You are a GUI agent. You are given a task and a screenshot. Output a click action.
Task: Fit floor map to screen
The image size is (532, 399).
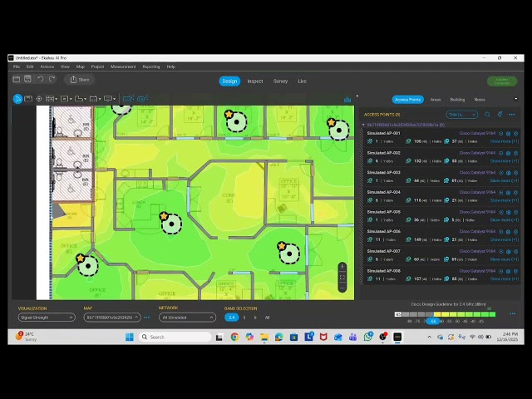click(342, 277)
